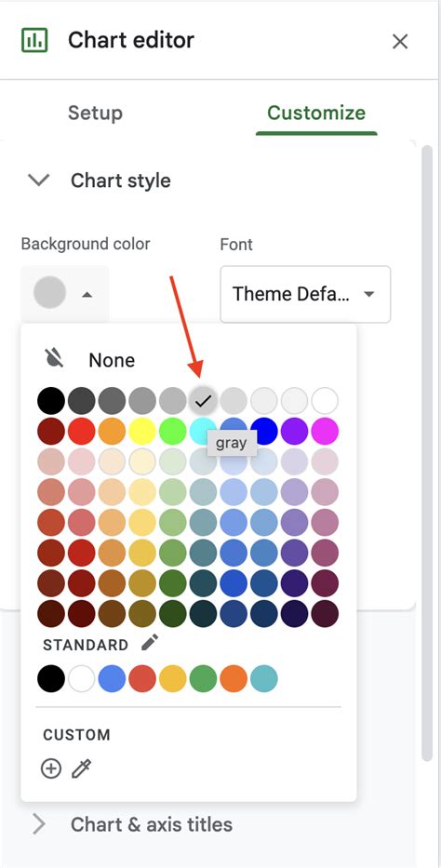Screen dimensions: 441x868
Task: Click the magenta swatch in bright row
Action: (x=325, y=432)
